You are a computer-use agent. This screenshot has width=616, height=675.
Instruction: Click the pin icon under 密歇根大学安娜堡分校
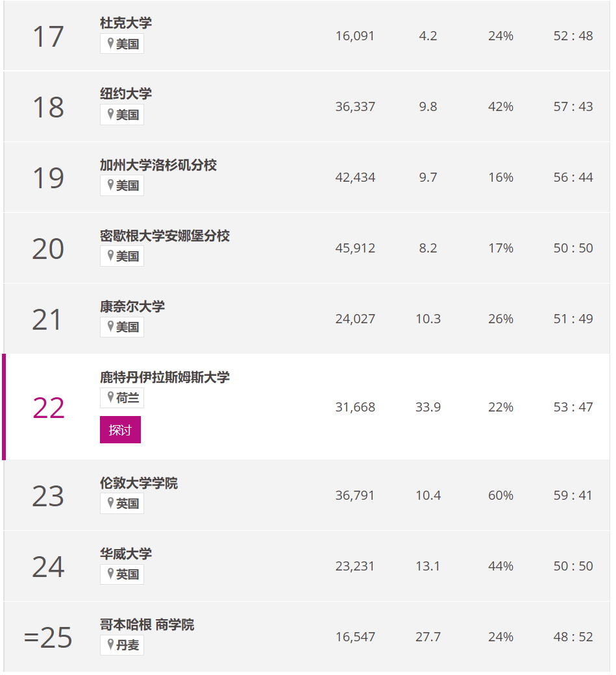[110, 256]
